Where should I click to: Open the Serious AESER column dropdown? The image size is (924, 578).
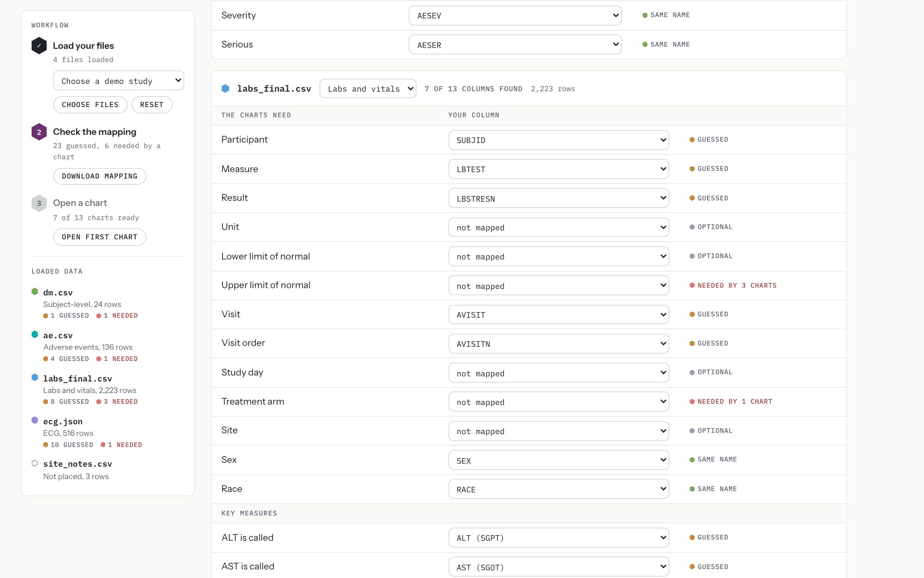click(515, 45)
